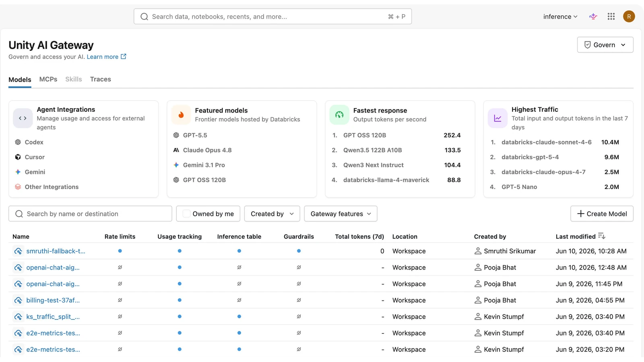The height and width of the screenshot is (362, 644).
Task: Click the Jun 10, 2026, 12:48 AM cell
Action: (x=591, y=268)
